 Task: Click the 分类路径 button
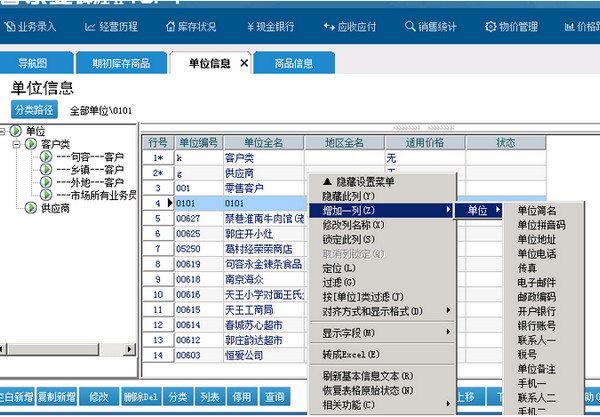34,109
